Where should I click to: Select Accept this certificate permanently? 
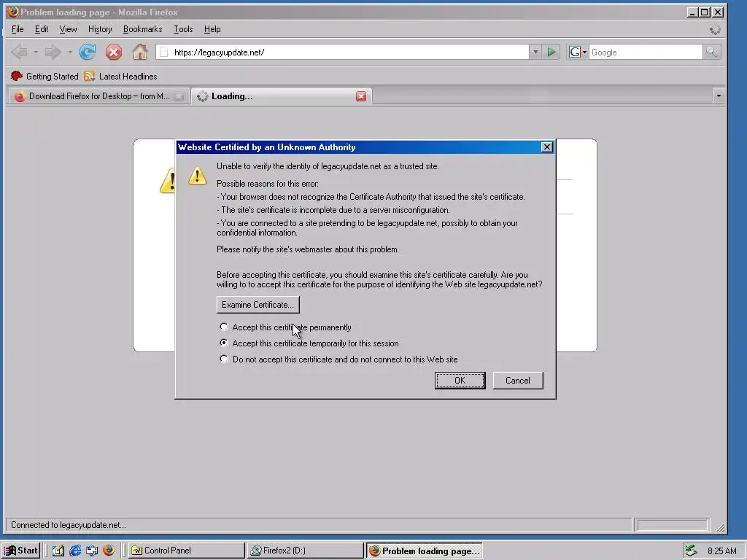click(224, 327)
